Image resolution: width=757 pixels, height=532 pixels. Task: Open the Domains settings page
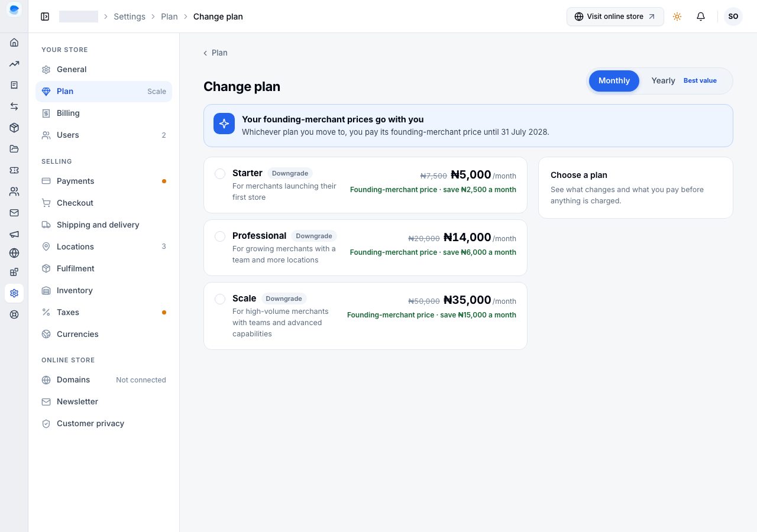click(104, 380)
